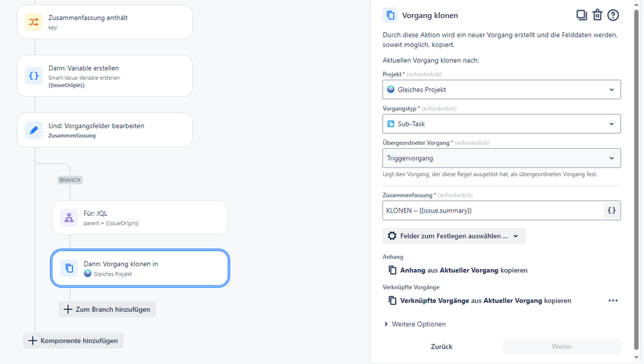
Task: Open help with the question mark icon
Action: tap(613, 15)
